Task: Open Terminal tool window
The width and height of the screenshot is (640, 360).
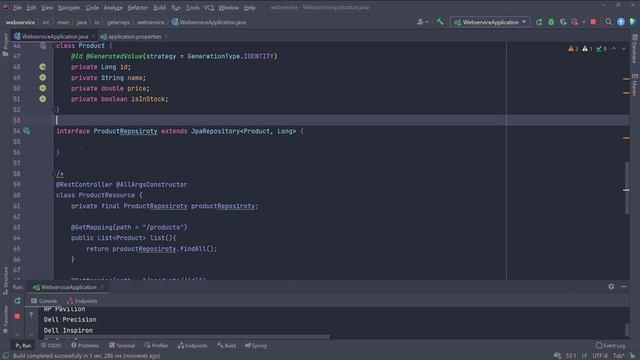Action: coord(122,345)
